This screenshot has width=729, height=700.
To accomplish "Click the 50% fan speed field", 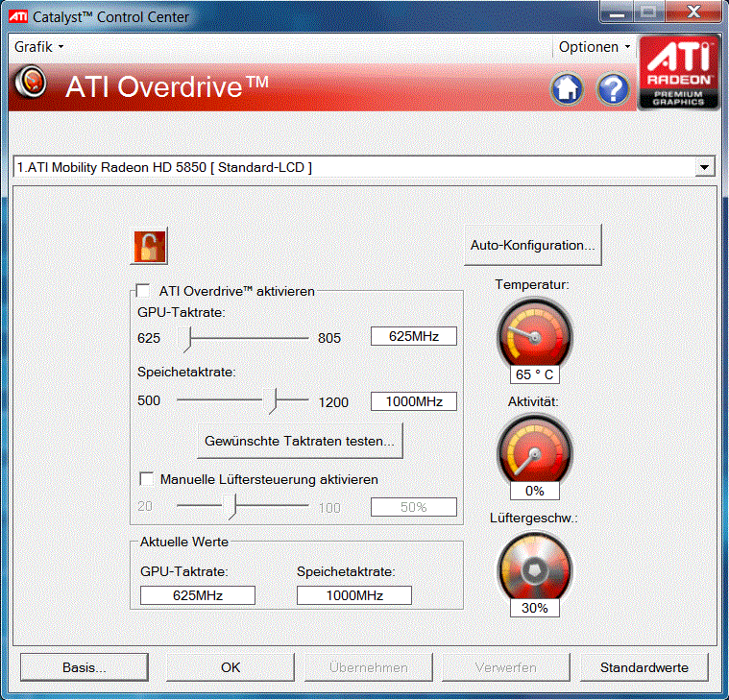I will click(414, 507).
